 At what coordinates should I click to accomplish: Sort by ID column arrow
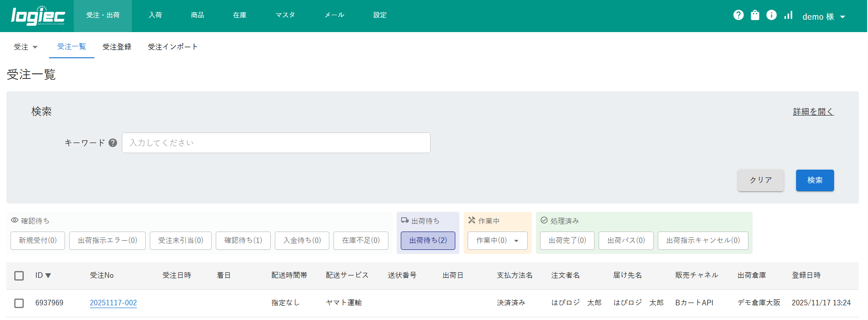click(48, 276)
